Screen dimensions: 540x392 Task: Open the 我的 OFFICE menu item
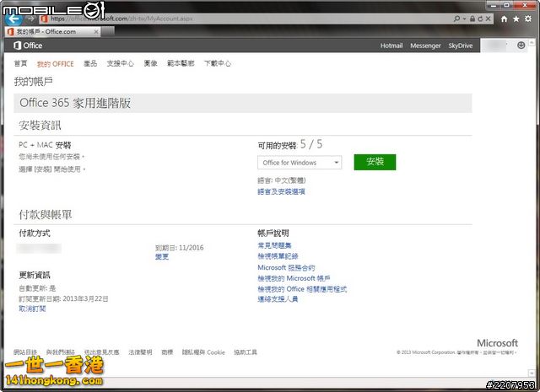[x=56, y=64]
